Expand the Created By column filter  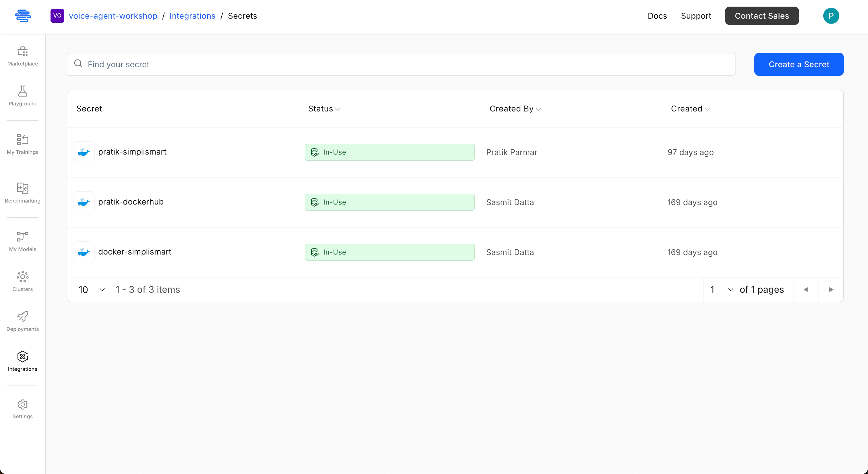(x=538, y=109)
